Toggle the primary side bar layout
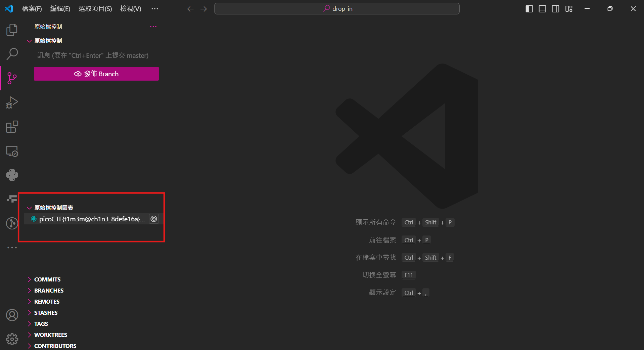Screen dimensions: 644x350 point(529,9)
